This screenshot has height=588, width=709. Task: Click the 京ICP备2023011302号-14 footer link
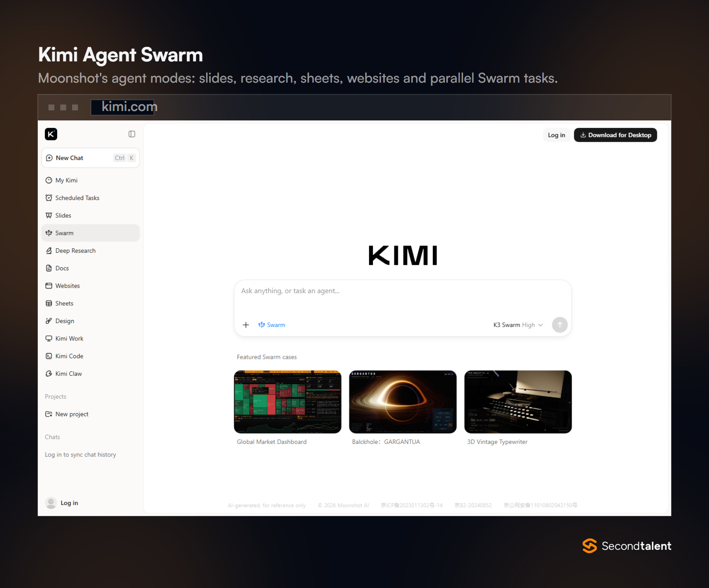point(412,505)
